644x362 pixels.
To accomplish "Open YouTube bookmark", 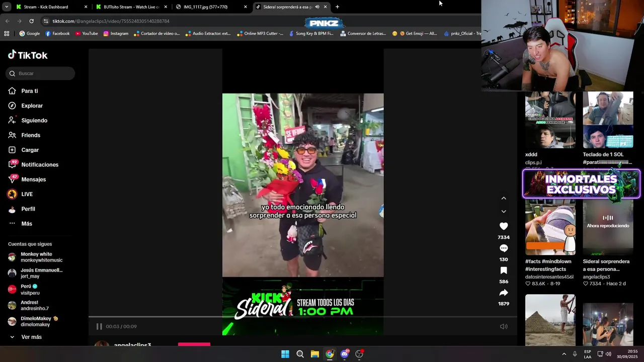I will (87, 34).
